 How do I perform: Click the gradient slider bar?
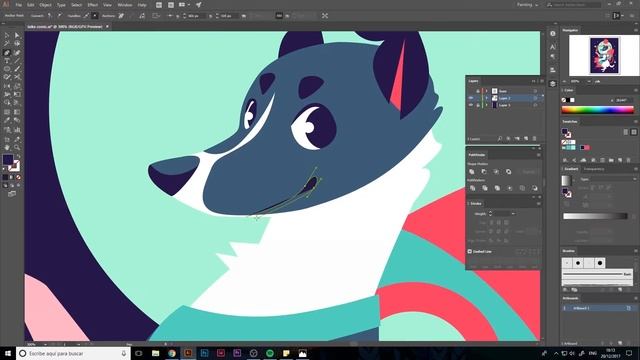click(595, 216)
